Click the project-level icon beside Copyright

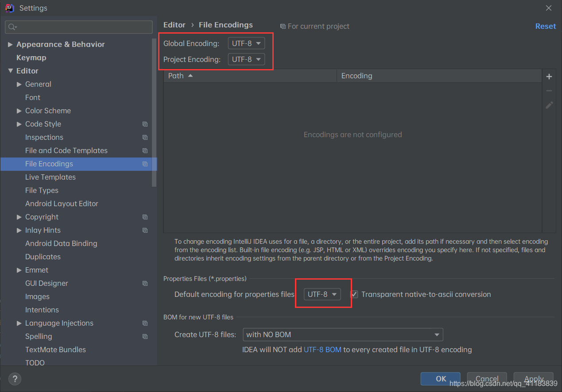pos(145,217)
